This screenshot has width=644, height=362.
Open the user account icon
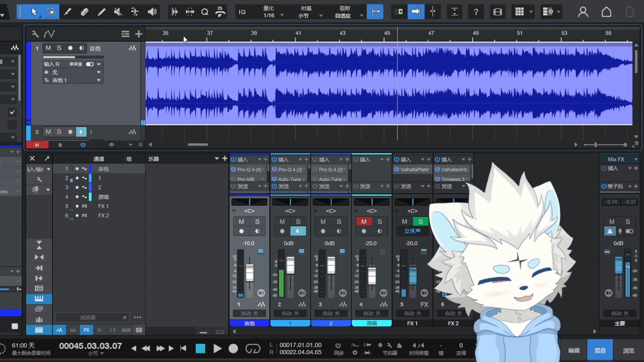pyautogui.click(x=583, y=12)
